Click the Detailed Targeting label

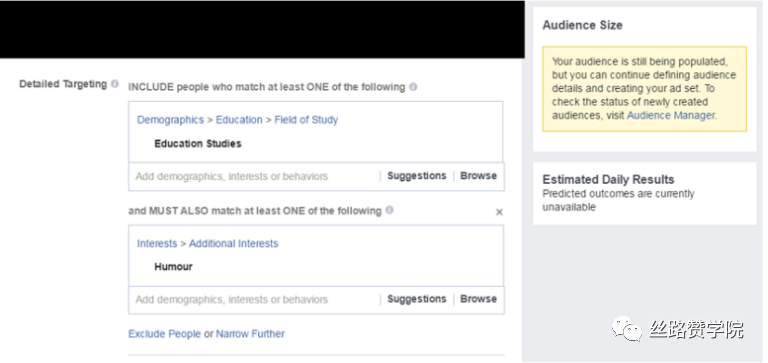(x=63, y=84)
